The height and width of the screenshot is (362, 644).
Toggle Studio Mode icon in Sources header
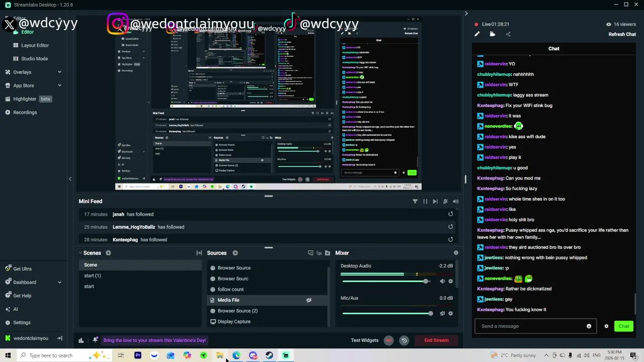coord(310,253)
